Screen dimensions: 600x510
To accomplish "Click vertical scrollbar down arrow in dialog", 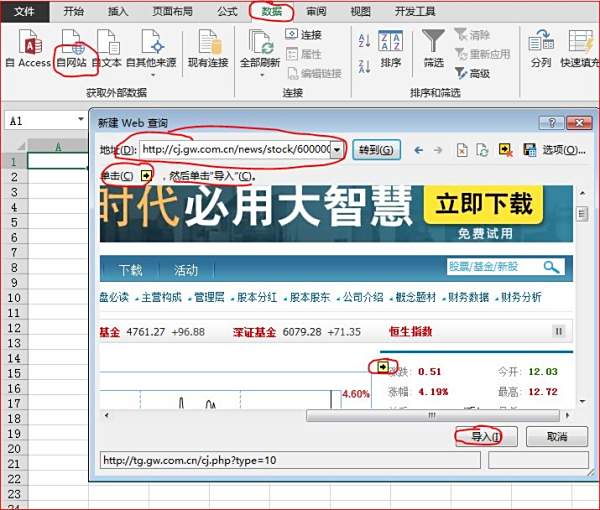I will pyautogui.click(x=582, y=401).
